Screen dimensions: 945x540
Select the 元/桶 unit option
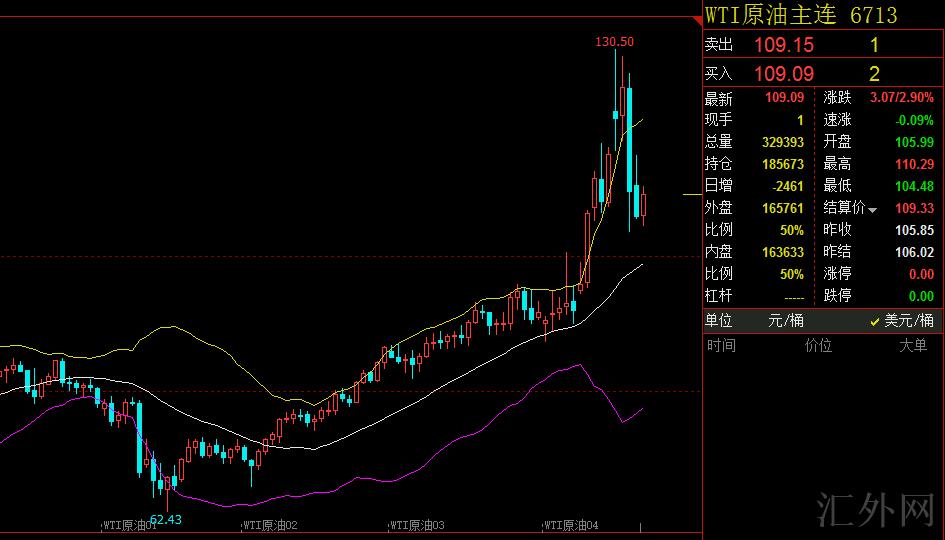pos(786,321)
